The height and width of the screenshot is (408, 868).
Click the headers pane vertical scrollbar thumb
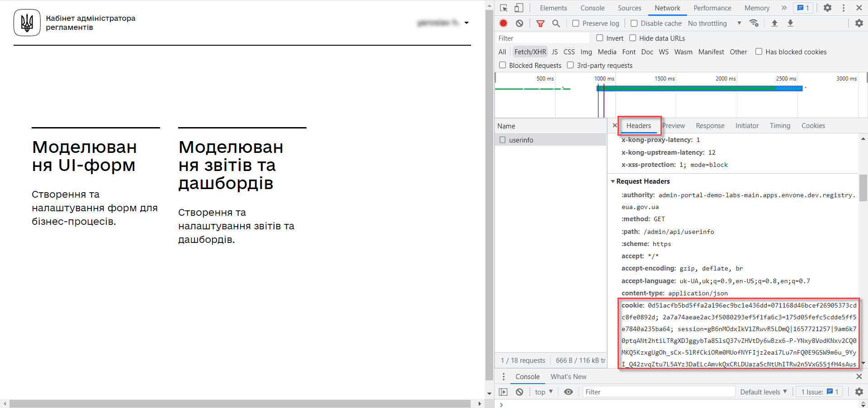pos(863,187)
